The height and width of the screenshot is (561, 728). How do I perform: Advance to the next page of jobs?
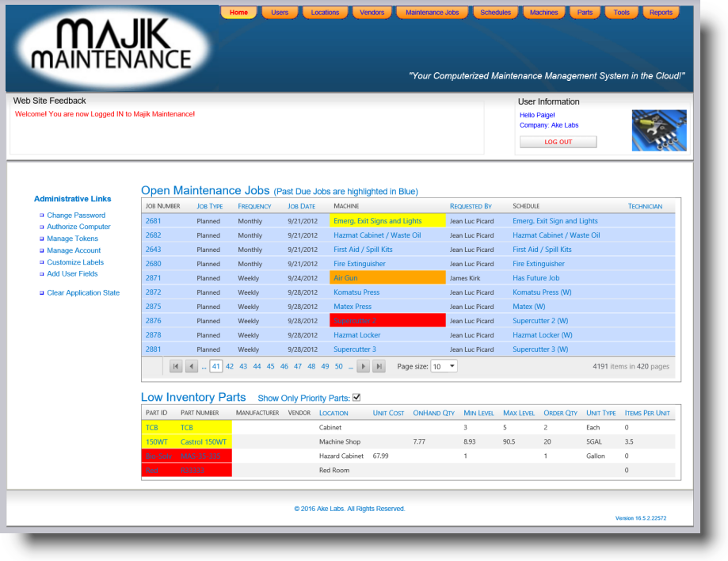click(x=364, y=366)
